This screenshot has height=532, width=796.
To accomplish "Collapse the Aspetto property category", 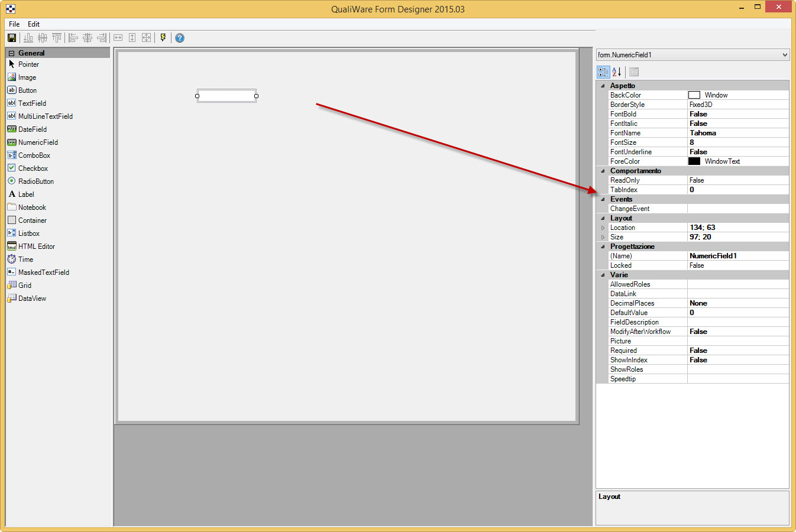I will 603,86.
